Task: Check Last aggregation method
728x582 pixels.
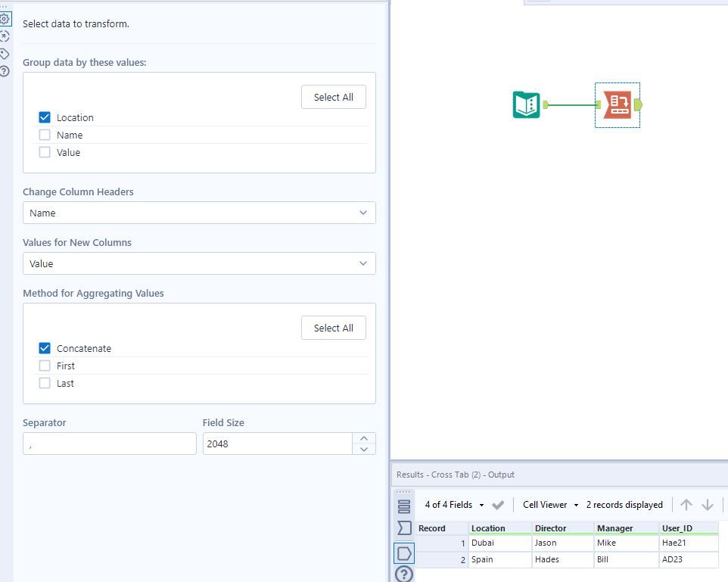Action: tap(45, 383)
